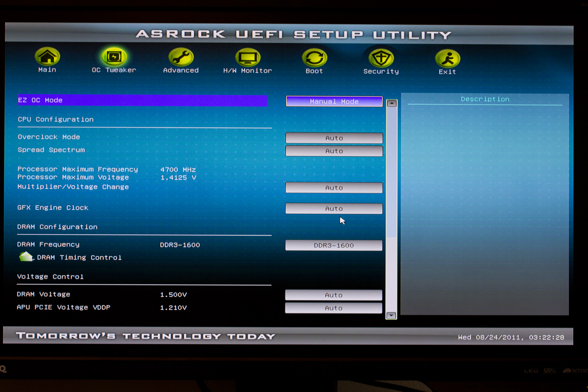Open the Exit icon
This screenshot has height=392, width=588.
(447, 58)
